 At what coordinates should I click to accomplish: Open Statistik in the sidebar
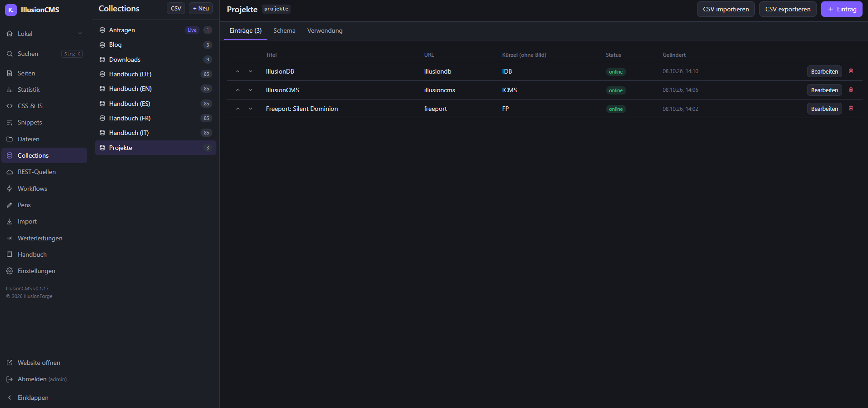click(x=45, y=90)
